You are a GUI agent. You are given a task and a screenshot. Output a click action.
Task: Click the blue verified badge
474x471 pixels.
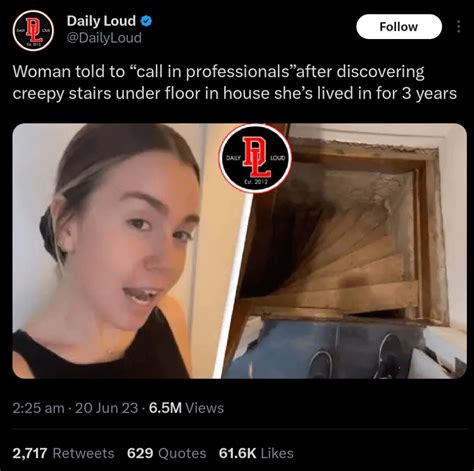tap(146, 21)
